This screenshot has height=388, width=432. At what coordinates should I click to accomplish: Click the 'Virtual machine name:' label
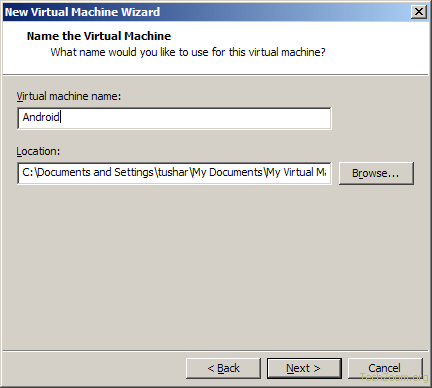coord(69,96)
